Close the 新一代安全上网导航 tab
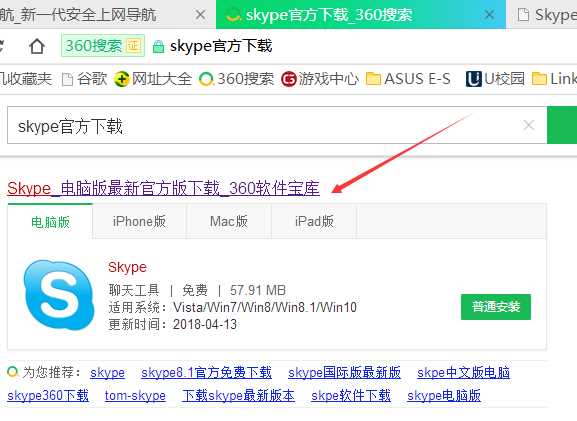This screenshot has height=421, width=577. [x=201, y=15]
